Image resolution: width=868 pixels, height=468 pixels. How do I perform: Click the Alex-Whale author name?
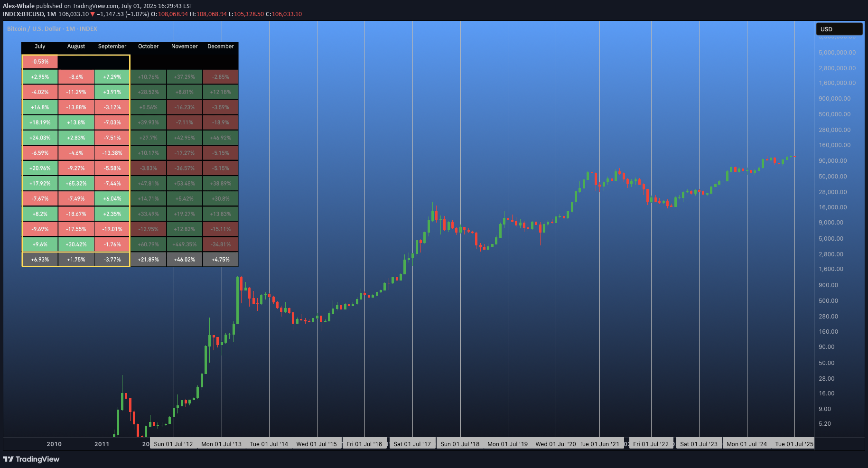tap(19, 6)
